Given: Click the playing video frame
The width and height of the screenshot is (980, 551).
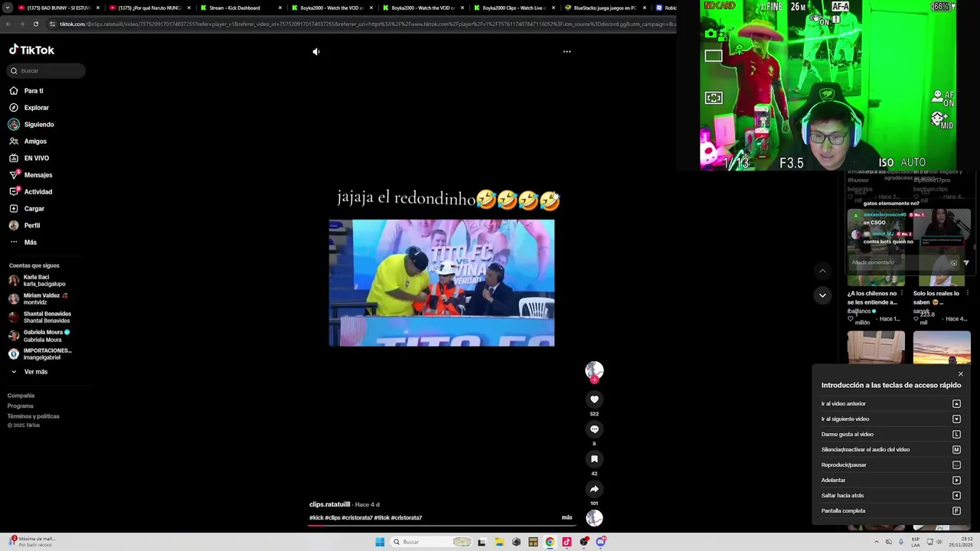Looking at the screenshot, I should [442, 283].
